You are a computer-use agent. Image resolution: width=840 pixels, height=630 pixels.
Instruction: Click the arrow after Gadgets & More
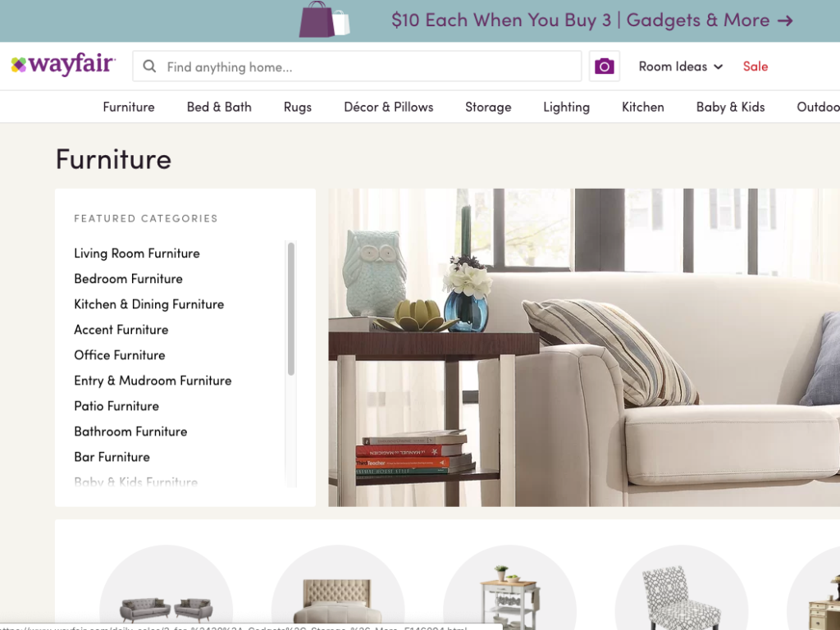click(785, 21)
